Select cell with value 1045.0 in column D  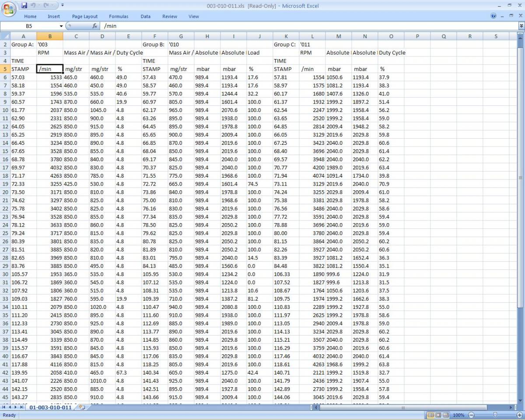click(102, 110)
